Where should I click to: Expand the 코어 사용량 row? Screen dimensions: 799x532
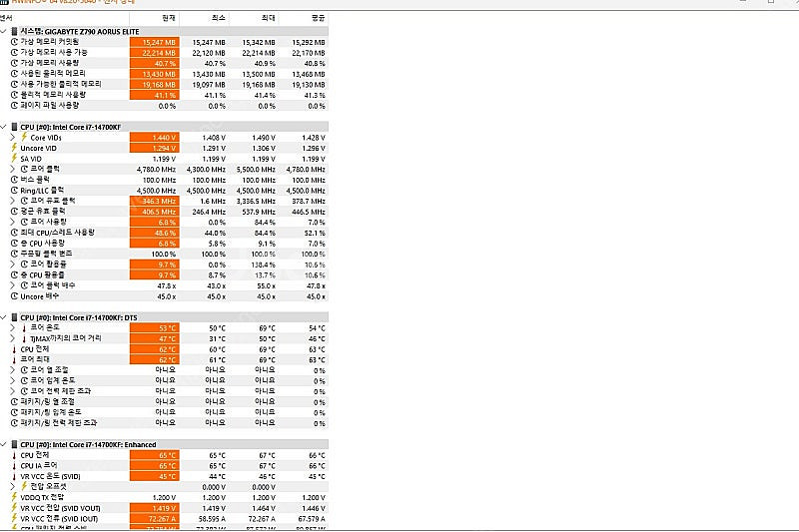coord(13,222)
